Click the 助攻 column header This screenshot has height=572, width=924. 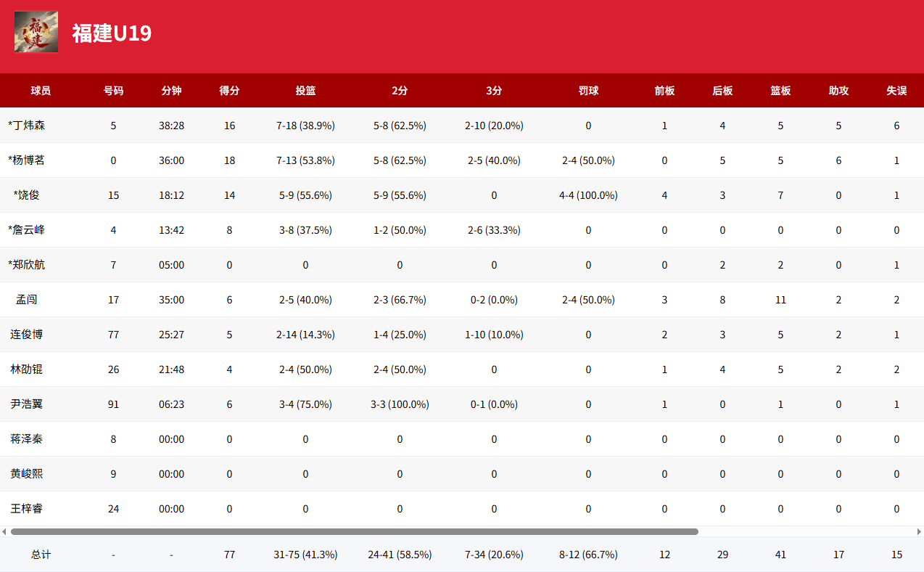point(838,91)
